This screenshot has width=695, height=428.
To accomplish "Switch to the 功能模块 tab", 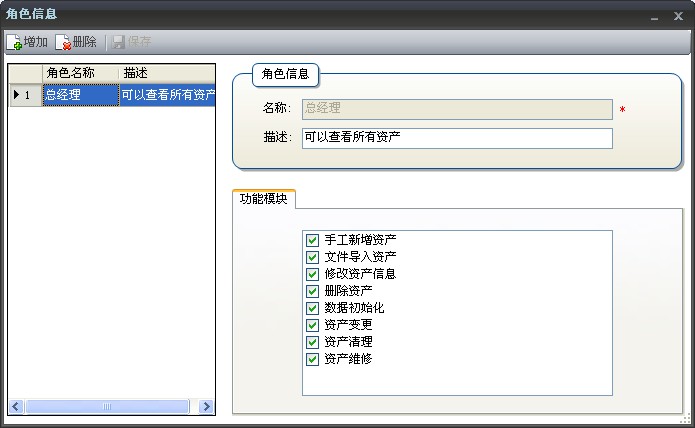I will (264, 199).
